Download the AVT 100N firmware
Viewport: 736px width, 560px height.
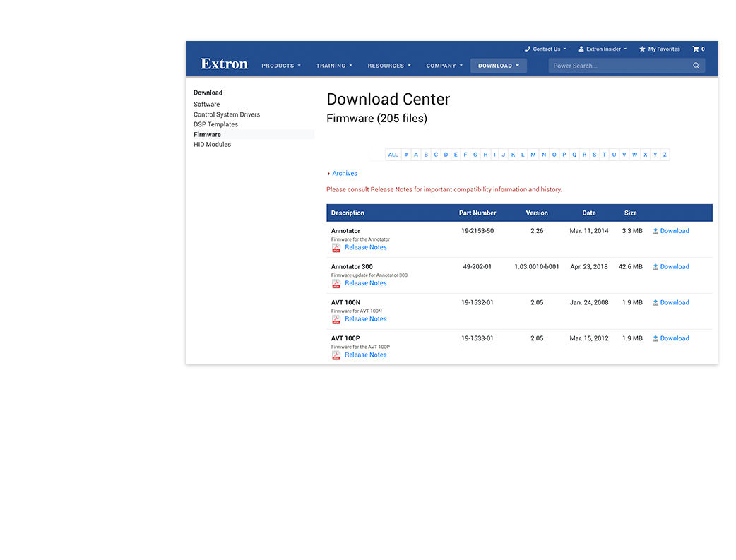(x=675, y=303)
